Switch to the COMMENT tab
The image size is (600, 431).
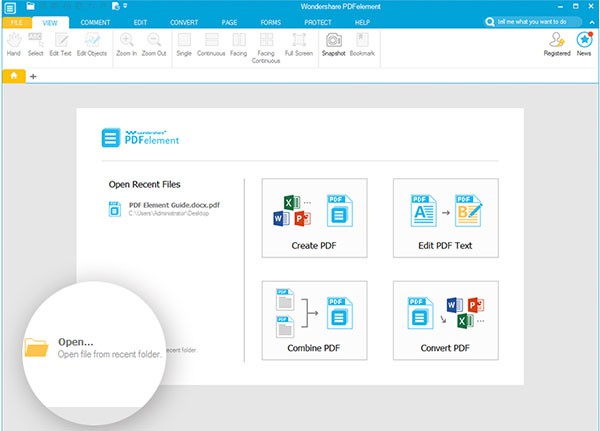click(x=95, y=23)
